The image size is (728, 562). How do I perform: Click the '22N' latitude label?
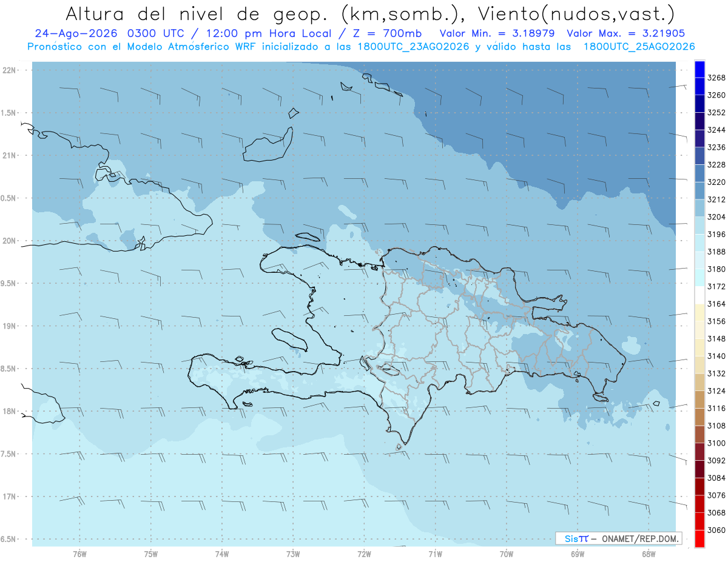coord(10,70)
